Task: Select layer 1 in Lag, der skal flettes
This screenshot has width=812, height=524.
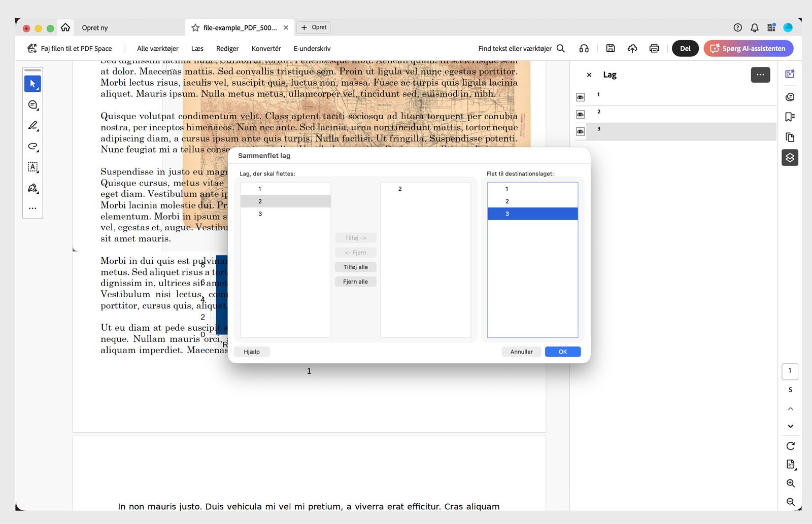Action: click(x=286, y=189)
